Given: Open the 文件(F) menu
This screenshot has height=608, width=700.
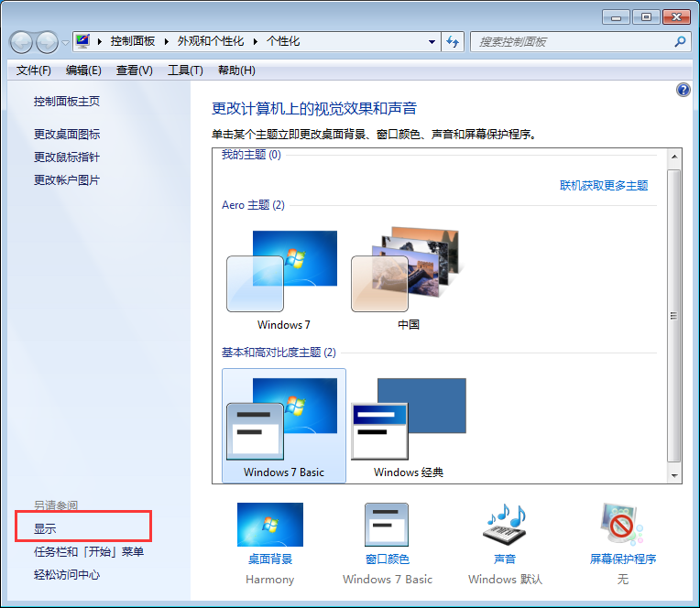Looking at the screenshot, I should [34, 71].
